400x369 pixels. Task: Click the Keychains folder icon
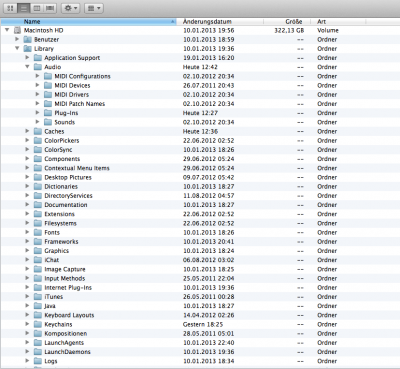pos(38,324)
